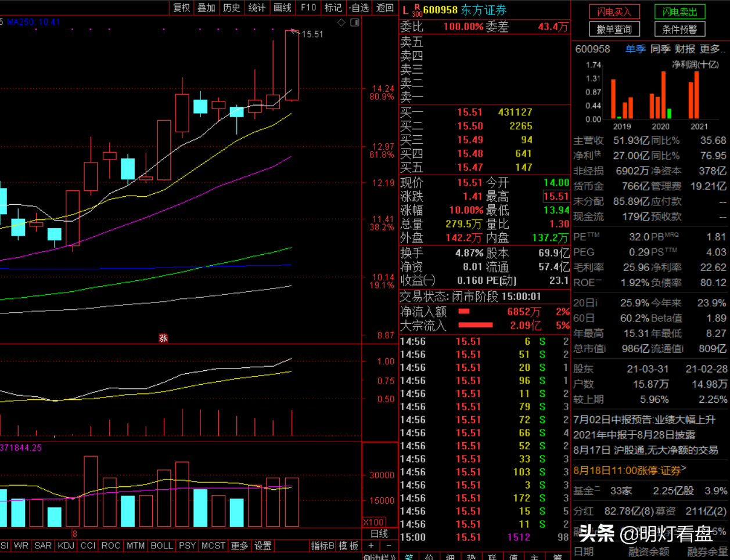
Task: Click the 大宗流入 red bar indicator
Action: (476, 326)
